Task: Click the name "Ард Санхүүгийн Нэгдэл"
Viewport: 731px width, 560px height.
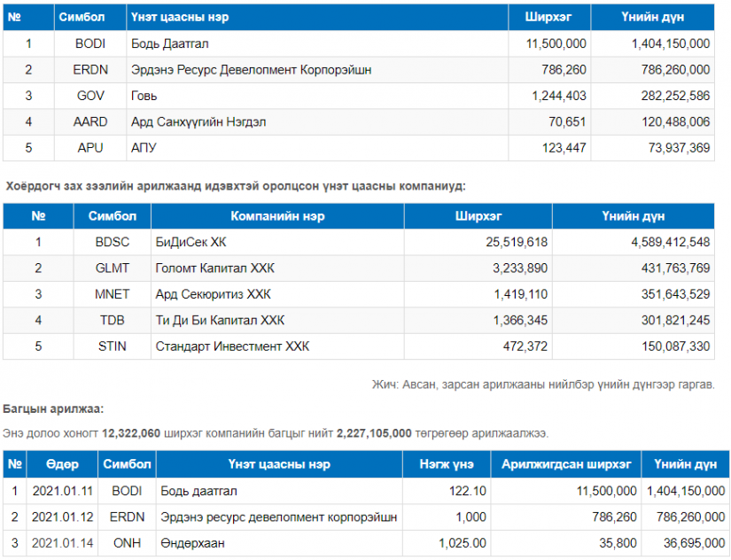Action: (198, 121)
